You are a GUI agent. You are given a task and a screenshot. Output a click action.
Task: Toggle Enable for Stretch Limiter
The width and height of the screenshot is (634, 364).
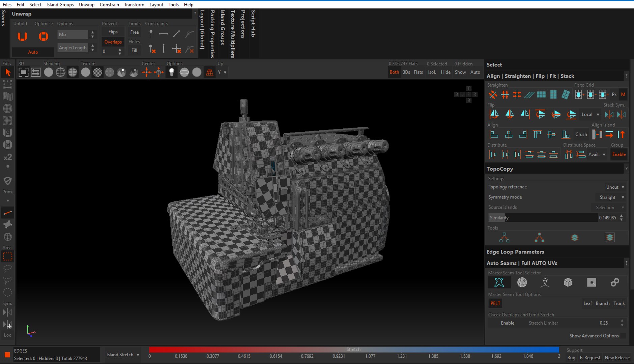(507, 323)
